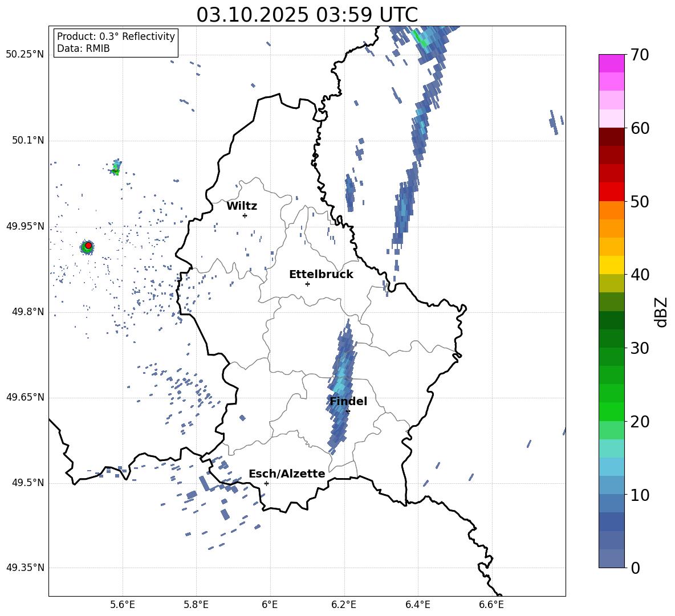This screenshot has height=616, width=675.
Task: Click the 6.2°E longitude label
Action: click(x=344, y=605)
